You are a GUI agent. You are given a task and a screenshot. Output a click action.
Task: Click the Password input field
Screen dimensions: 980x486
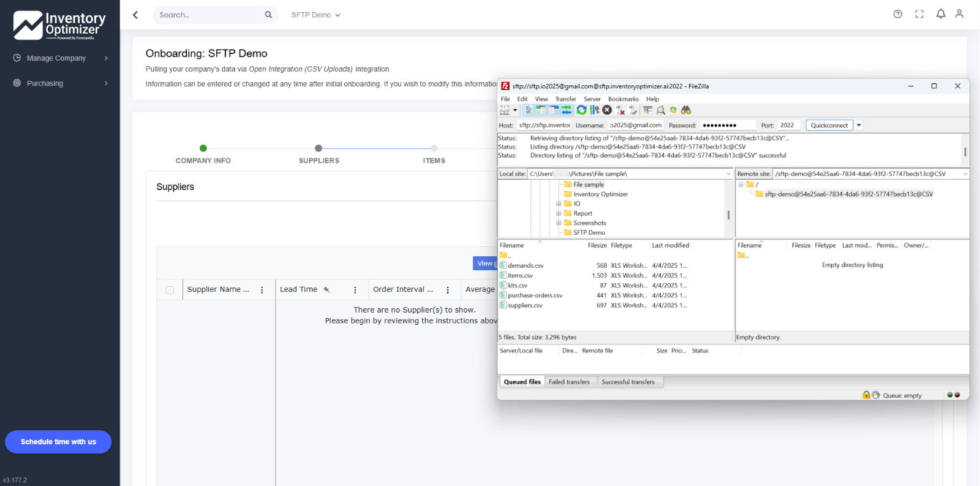(728, 125)
